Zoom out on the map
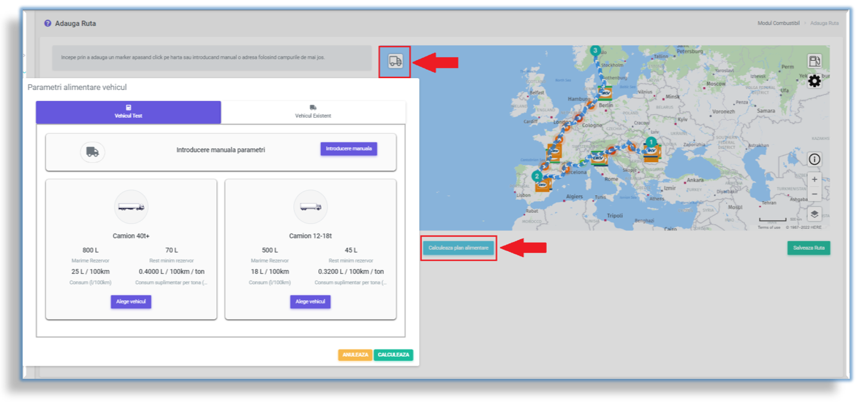This screenshot has height=403, width=868. pyautogui.click(x=814, y=194)
